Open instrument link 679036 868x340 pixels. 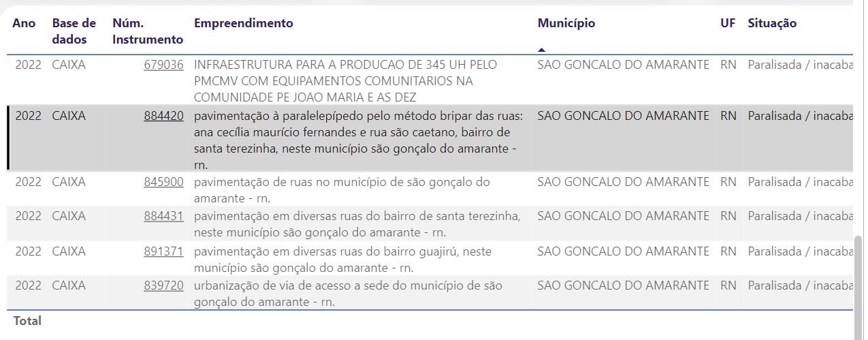[163, 65]
